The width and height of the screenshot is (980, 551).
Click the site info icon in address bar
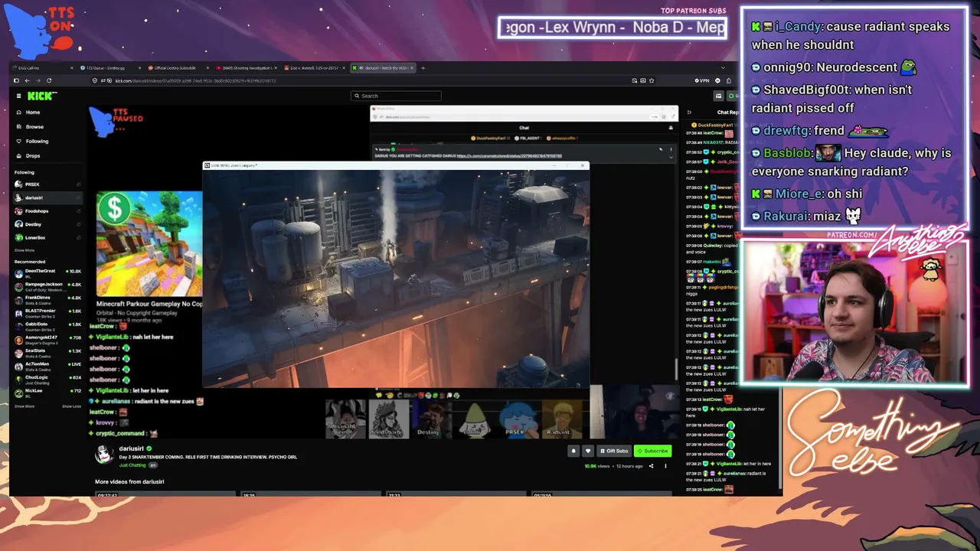click(x=95, y=80)
